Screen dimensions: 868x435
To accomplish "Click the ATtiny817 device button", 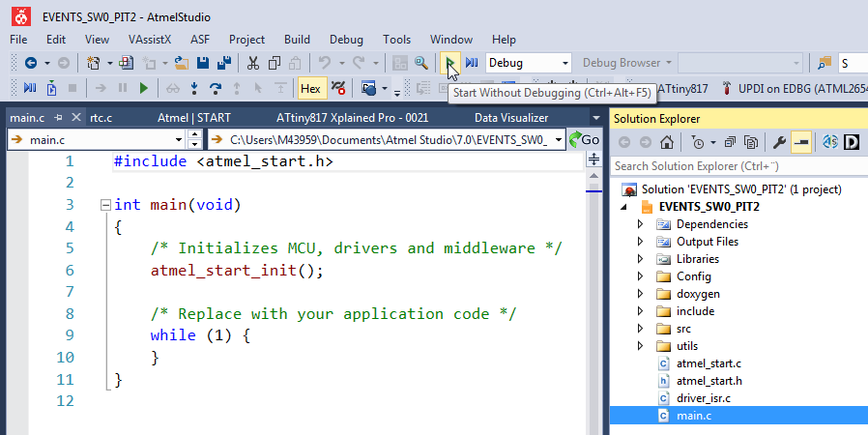I will pos(681,89).
